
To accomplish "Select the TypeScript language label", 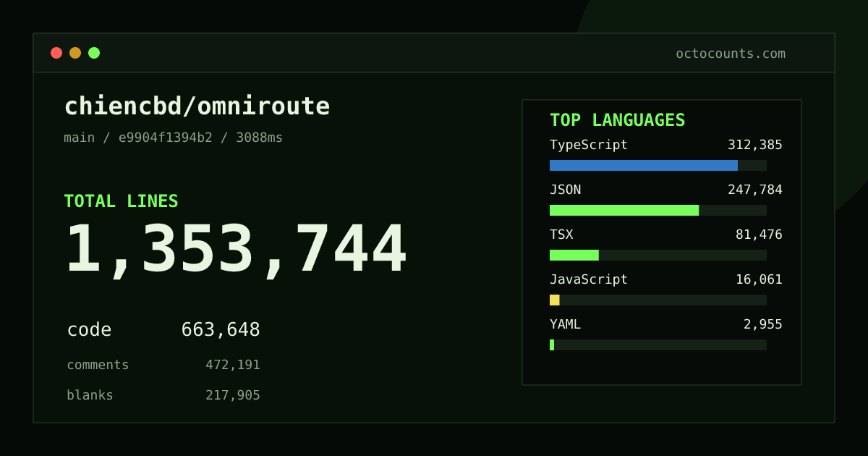I will (589, 145).
